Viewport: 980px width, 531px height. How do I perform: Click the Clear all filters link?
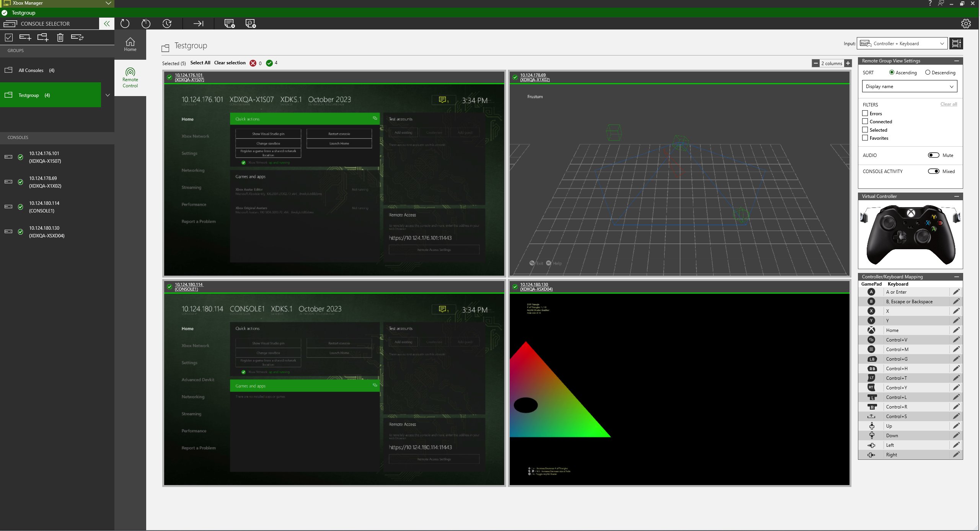pyautogui.click(x=948, y=104)
